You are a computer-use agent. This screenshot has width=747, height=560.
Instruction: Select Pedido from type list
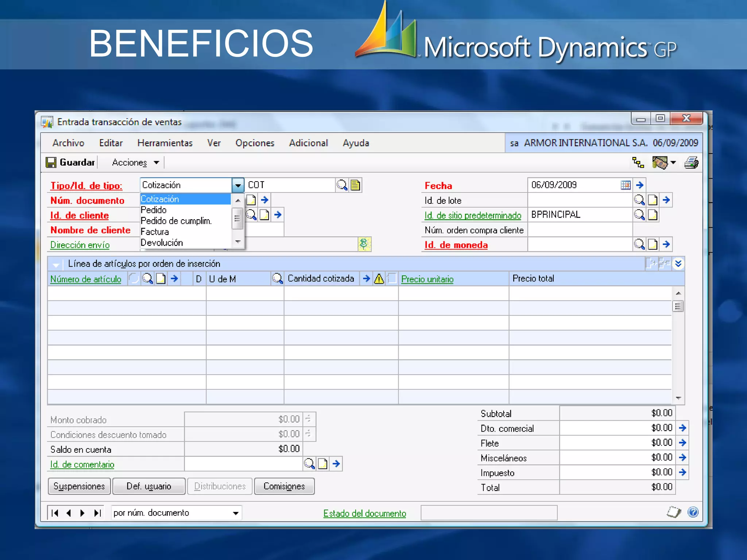[154, 210]
